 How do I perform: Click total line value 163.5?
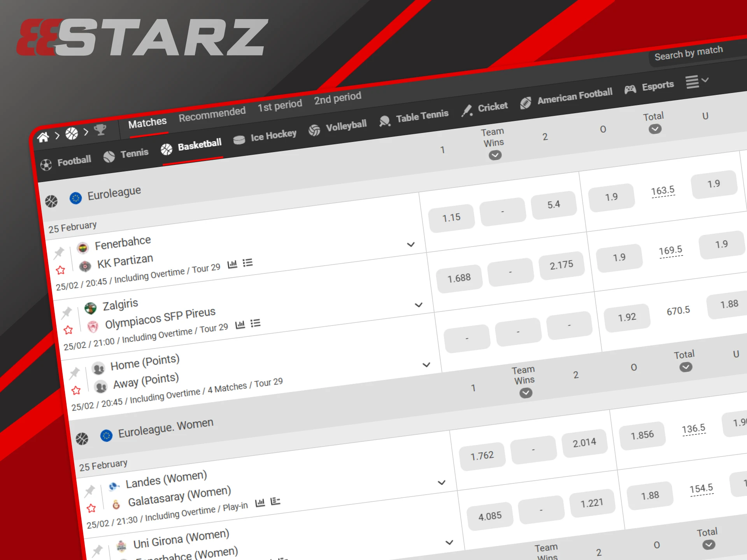(x=663, y=191)
